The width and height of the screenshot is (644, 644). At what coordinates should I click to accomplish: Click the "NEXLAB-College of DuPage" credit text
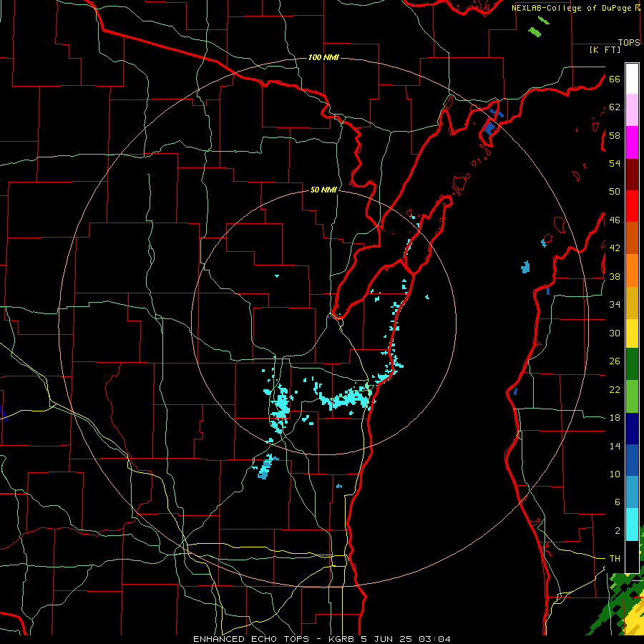(x=572, y=8)
